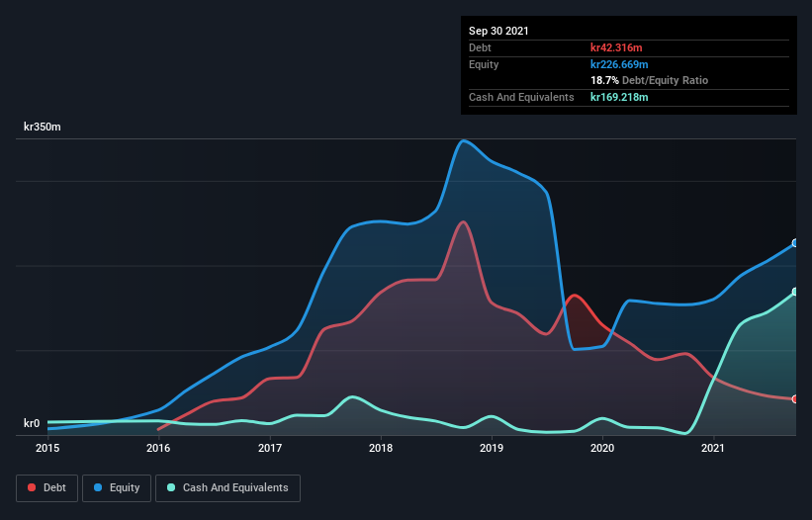Click the 2018 x-axis label
This screenshot has width=812, height=520.
point(381,448)
